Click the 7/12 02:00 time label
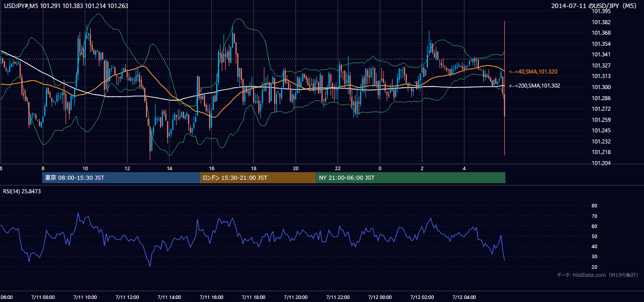The image size is (644, 302). click(x=422, y=297)
